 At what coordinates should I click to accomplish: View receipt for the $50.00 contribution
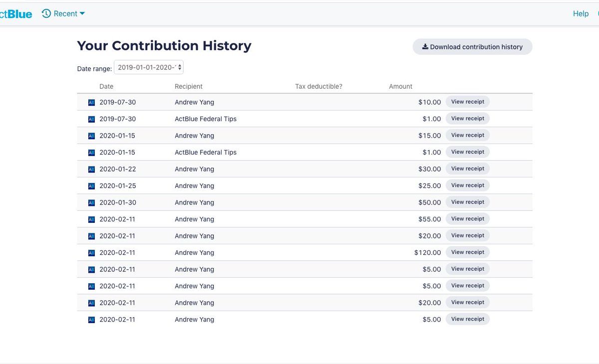(467, 202)
